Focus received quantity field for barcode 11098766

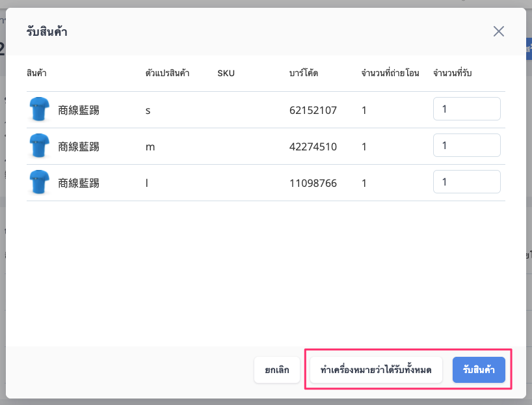tap(466, 182)
